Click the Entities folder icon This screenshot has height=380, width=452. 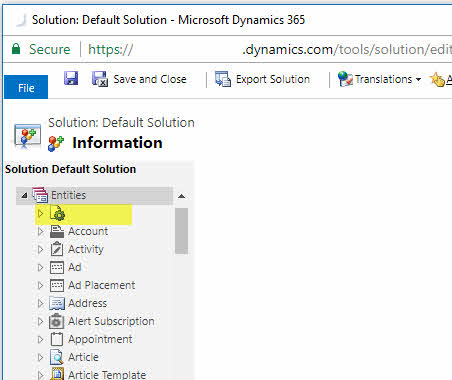(40, 195)
